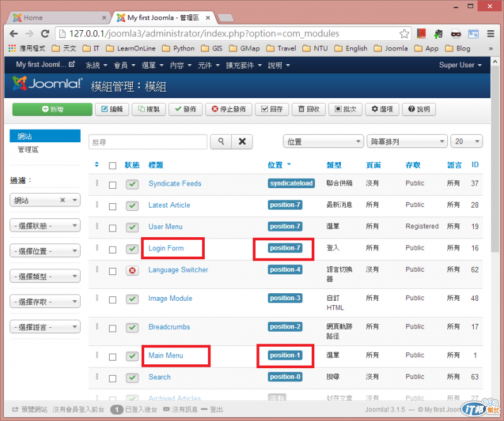The height and width of the screenshot is (421, 504).
Task: Check the Breadcrumbs row checkbox
Action: 113,328
